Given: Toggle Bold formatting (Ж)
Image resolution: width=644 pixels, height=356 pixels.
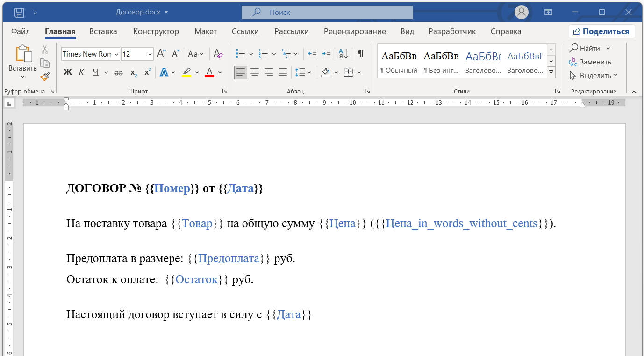Looking at the screenshot, I should point(68,72).
